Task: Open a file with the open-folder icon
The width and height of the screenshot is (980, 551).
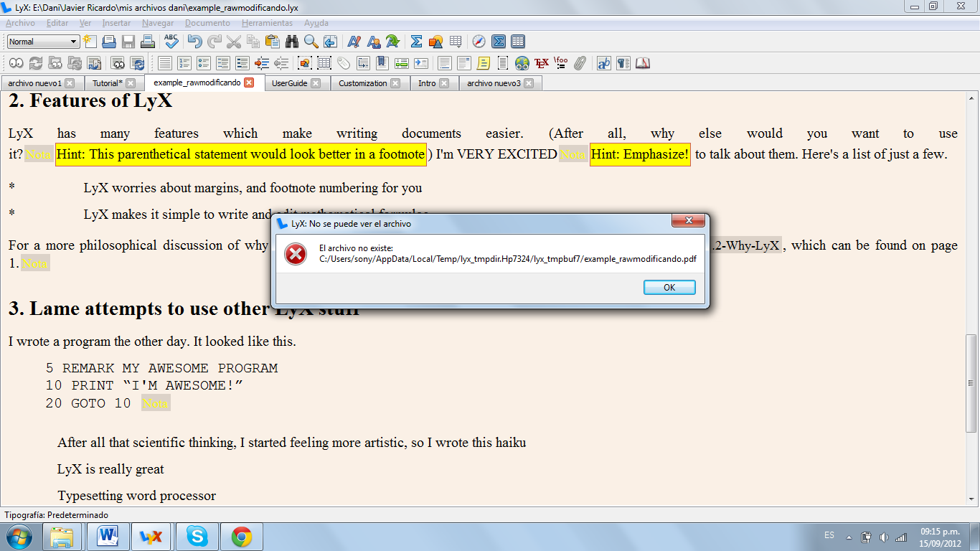Action: [109, 42]
